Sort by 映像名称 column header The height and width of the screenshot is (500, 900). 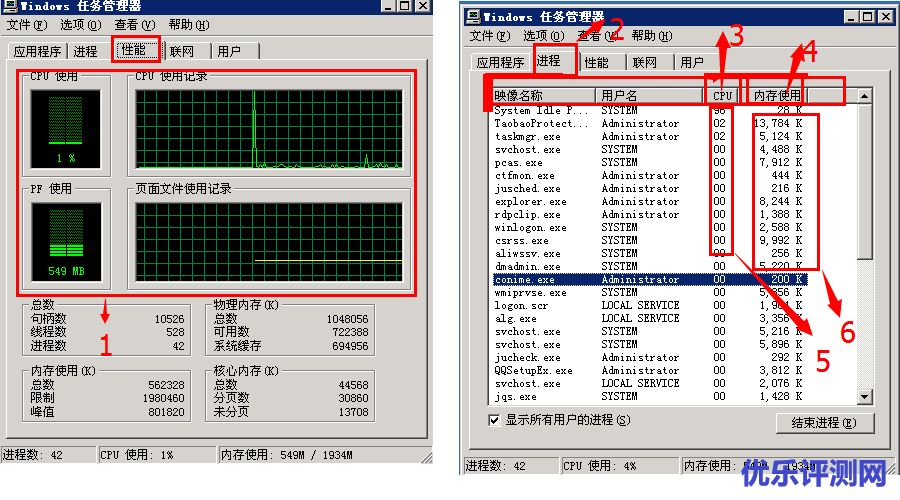[x=544, y=95]
